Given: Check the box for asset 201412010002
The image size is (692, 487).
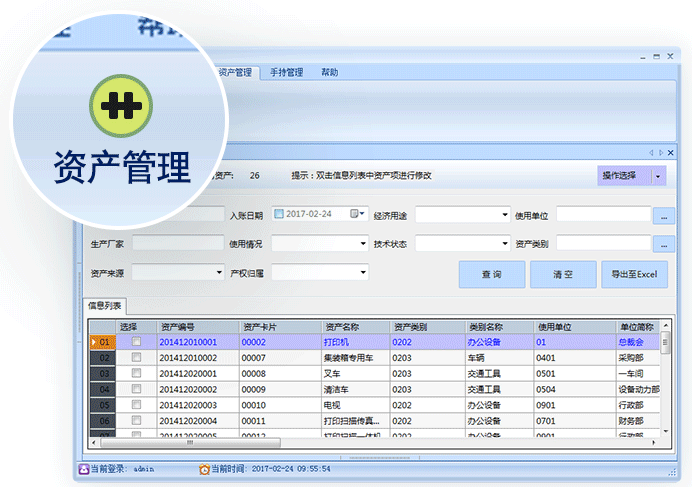Looking at the screenshot, I should (x=136, y=357).
